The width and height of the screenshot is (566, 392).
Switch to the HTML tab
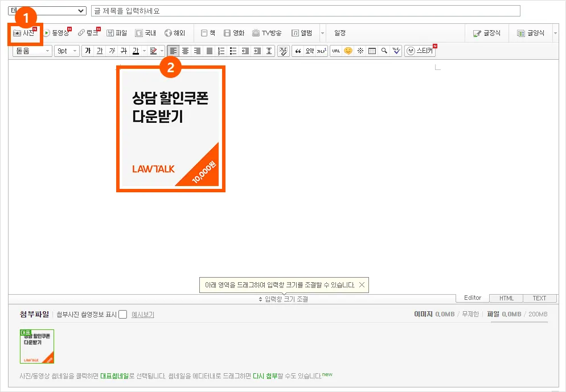click(506, 298)
